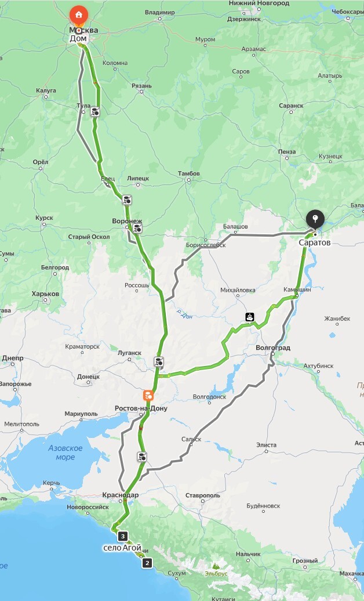Click the Саратов destination label
The image size is (364, 601).
(315, 242)
